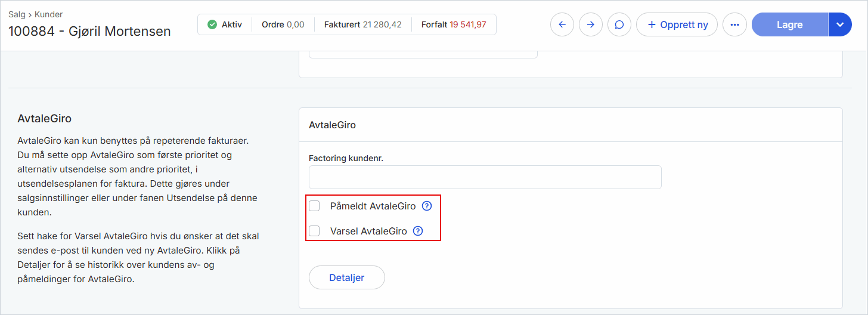Click the green Aktiv status checkmark
Screen dimensions: 868x315
(212, 24)
